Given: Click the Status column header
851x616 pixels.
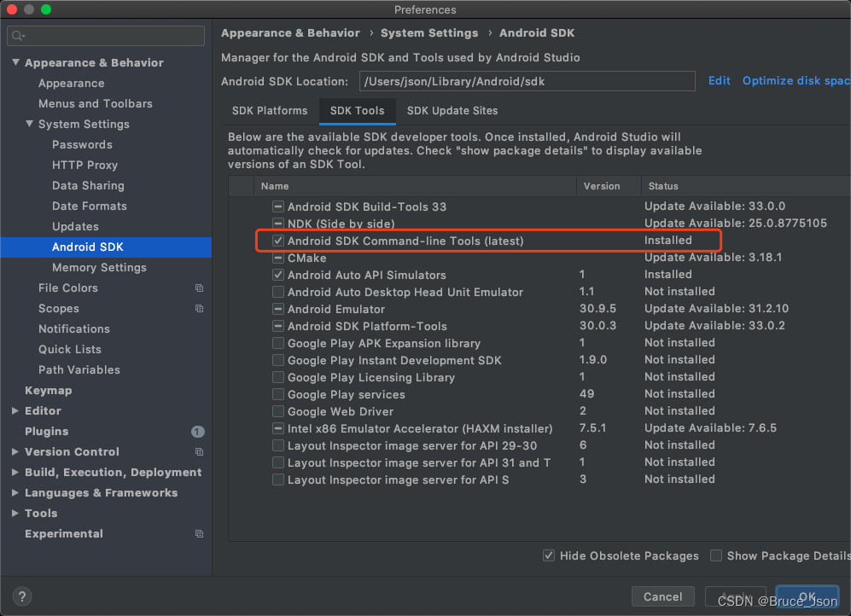Looking at the screenshot, I should tap(746, 186).
